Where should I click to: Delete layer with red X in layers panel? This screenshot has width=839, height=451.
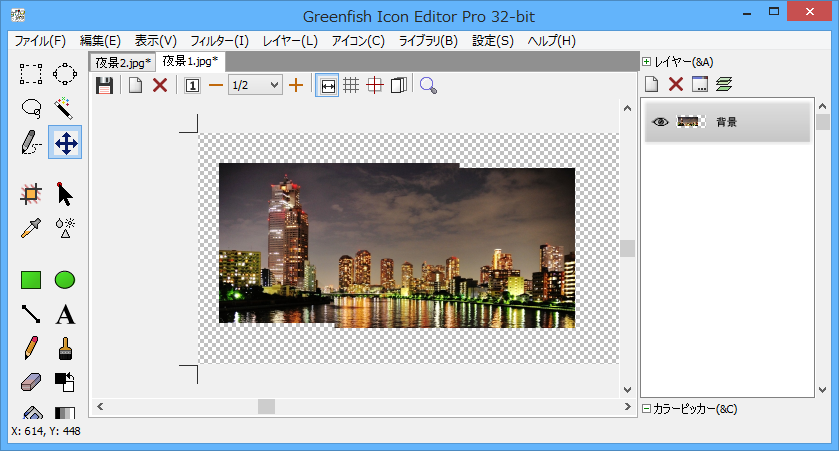click(x=676, y=85)
